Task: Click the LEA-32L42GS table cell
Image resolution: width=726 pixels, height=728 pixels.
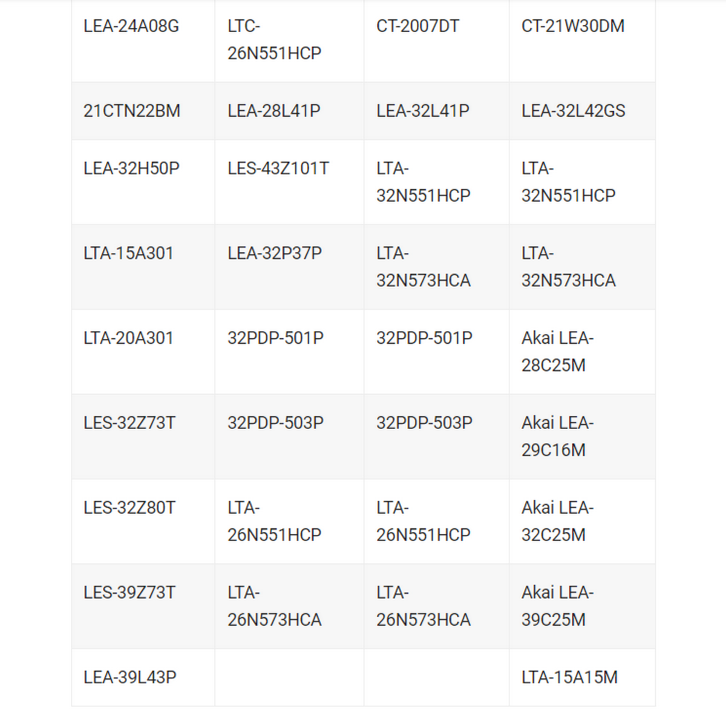Action: click(573, 111)
